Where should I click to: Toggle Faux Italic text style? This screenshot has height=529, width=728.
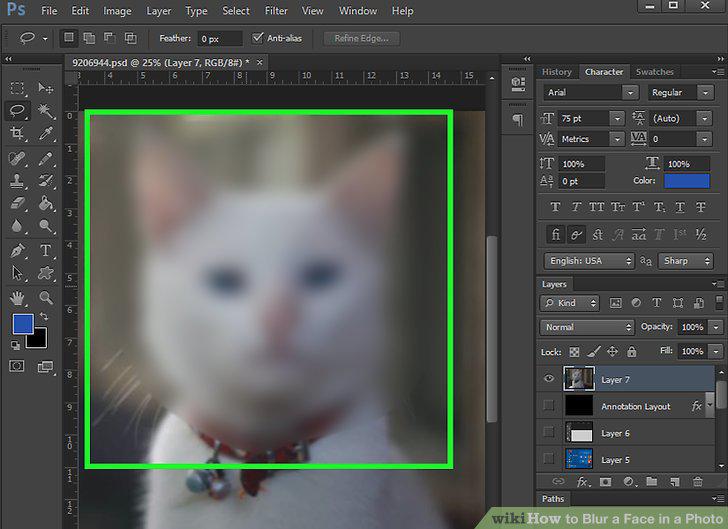(576, 207)
